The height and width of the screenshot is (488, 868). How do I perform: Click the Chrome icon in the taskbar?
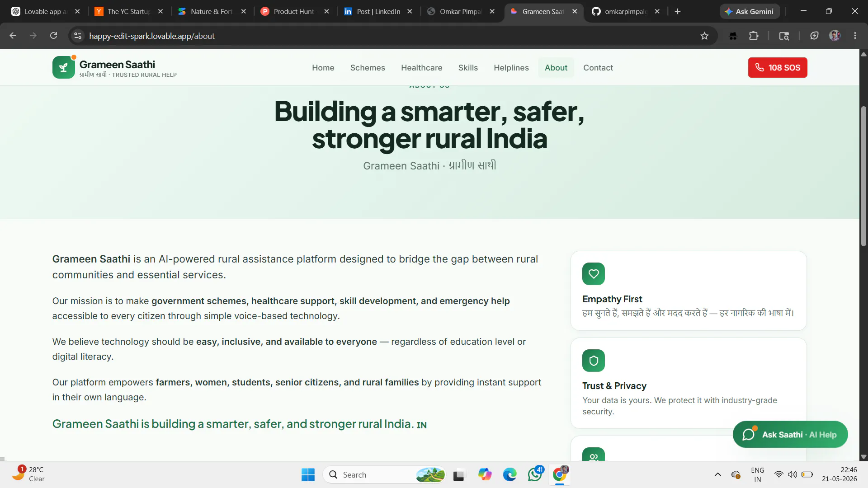[560, 475]
